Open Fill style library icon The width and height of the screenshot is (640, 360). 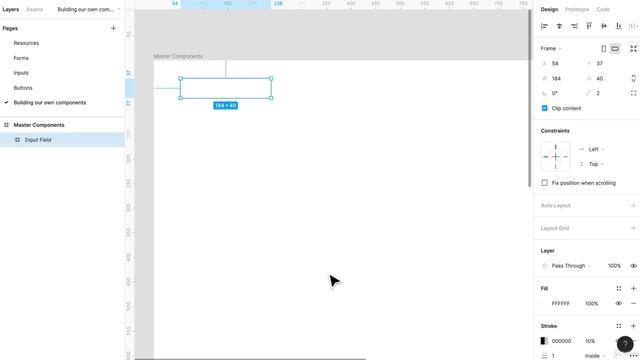(619, 289)
